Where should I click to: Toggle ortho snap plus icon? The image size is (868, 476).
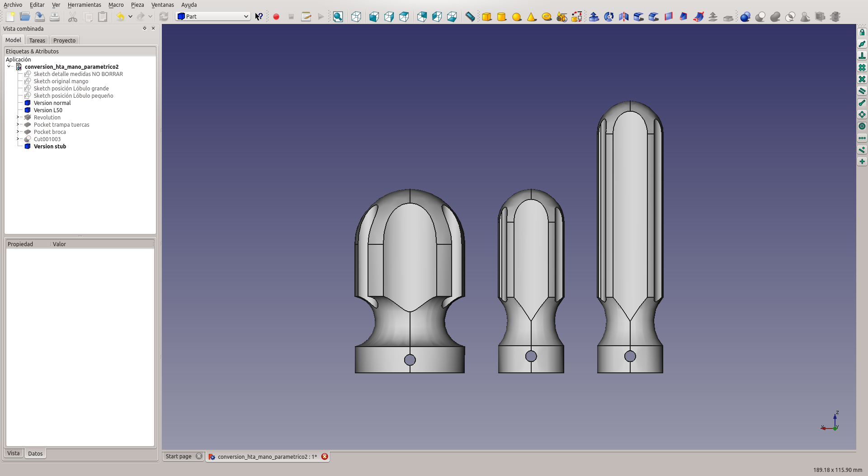(x=862, y=162)
